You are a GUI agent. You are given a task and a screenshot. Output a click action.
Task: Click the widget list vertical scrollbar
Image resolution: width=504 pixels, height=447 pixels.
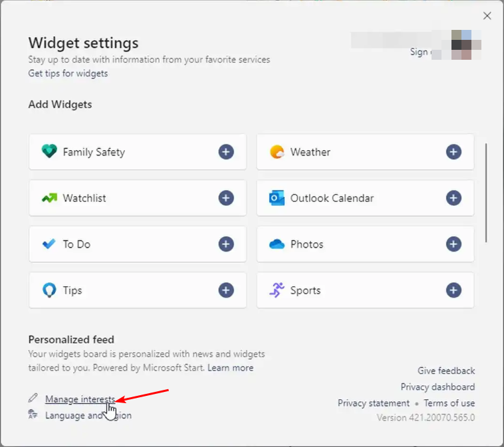pyautogui.click(x=486, y=193)
